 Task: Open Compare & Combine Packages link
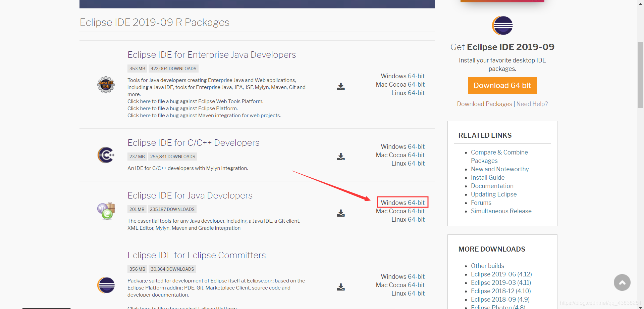coord(499,157)
